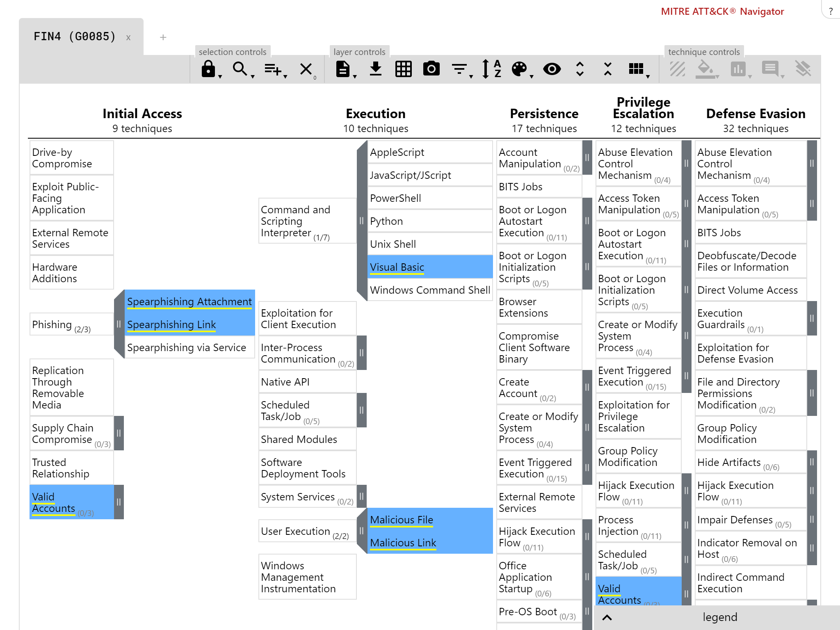Collapse Command and Scripting Interpreter sub-techniques
Image resolution: width=840 pixels, height=630 pixels.
click(x=362, y=221)
